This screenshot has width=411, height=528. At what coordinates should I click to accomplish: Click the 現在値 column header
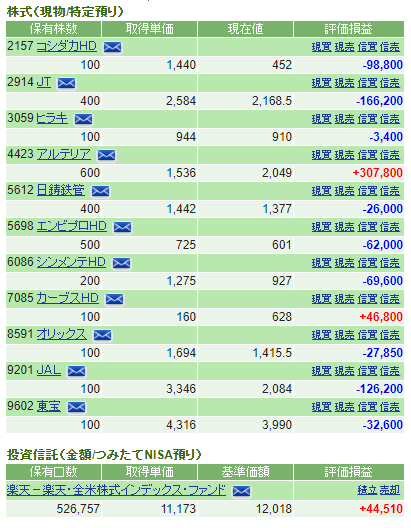click(245, 29)
